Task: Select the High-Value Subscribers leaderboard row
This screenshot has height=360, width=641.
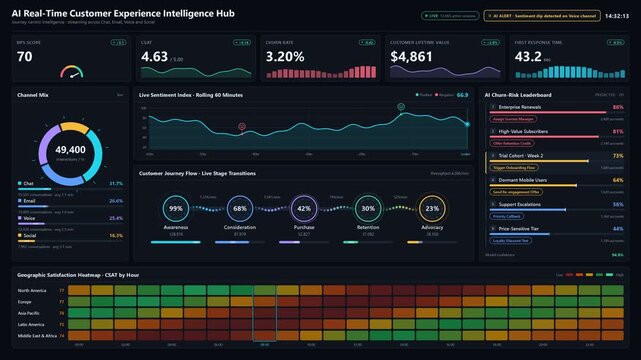Action: tap(556, 137)
